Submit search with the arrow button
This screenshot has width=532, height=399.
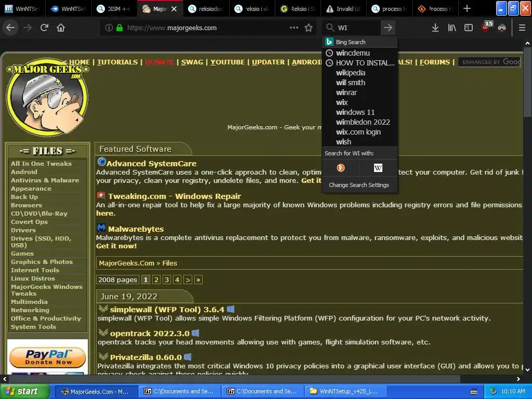[x=388, y=28]
